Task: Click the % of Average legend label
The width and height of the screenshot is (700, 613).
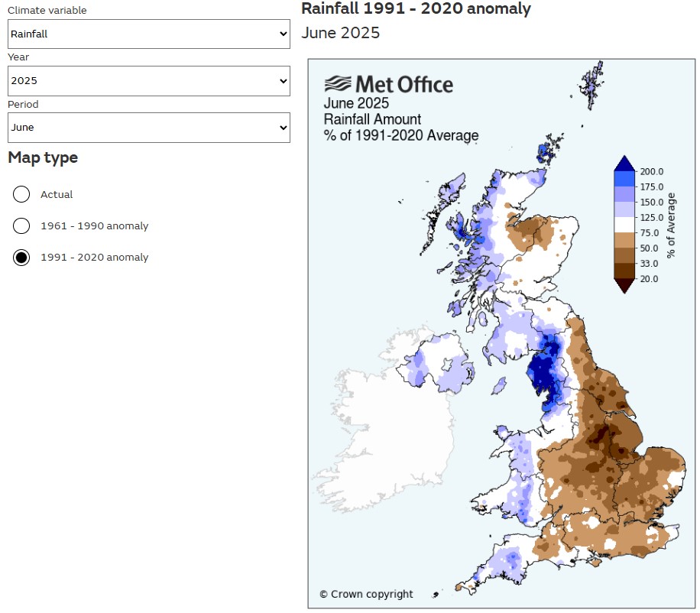Action: coord(672,225)
